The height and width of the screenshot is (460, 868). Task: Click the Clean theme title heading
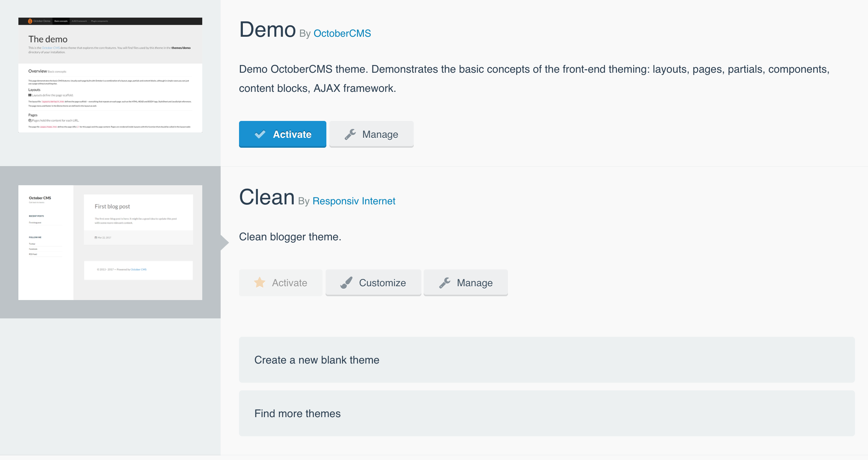[267, 197]
